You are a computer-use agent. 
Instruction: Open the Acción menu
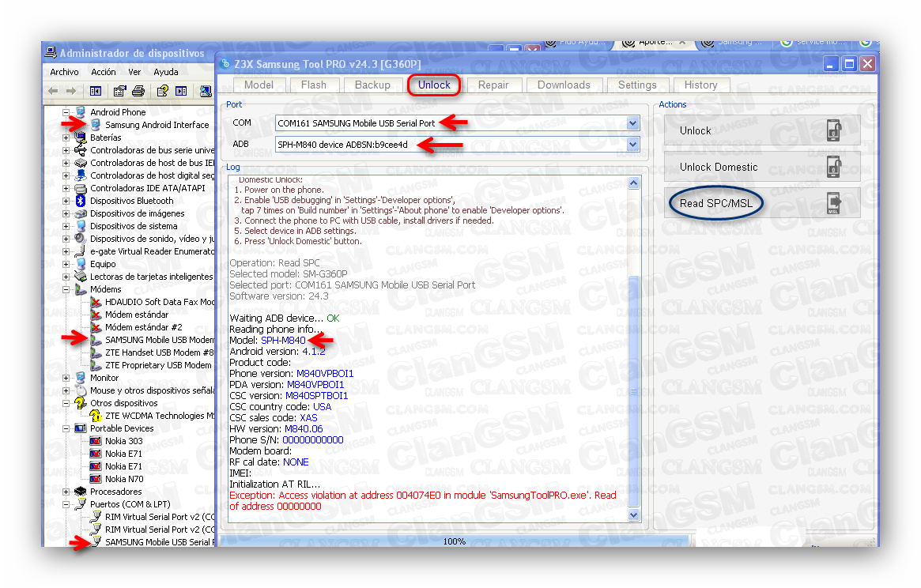coord(104,72)
